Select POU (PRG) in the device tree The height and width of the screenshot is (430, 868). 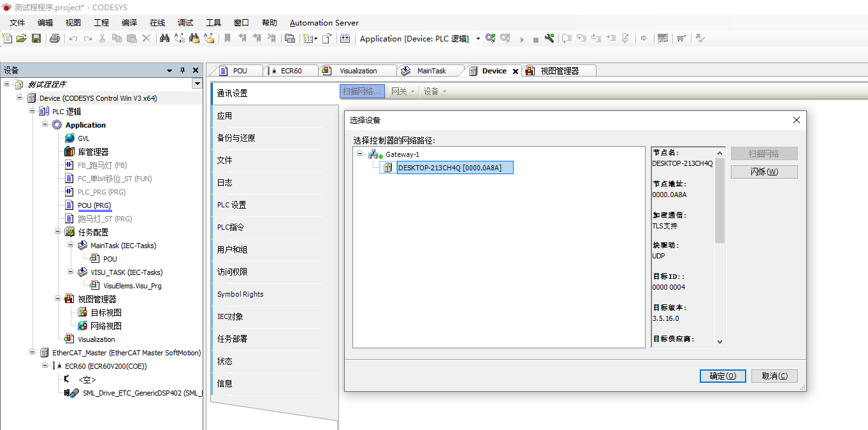pos(94,205)
